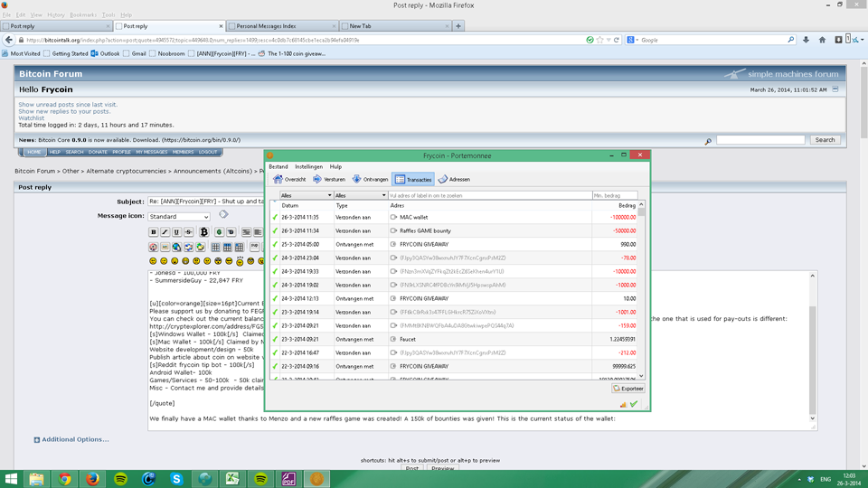Switch to Personal Messages Index tab
The image size is (868, 488).
click(x=283, y=26)
